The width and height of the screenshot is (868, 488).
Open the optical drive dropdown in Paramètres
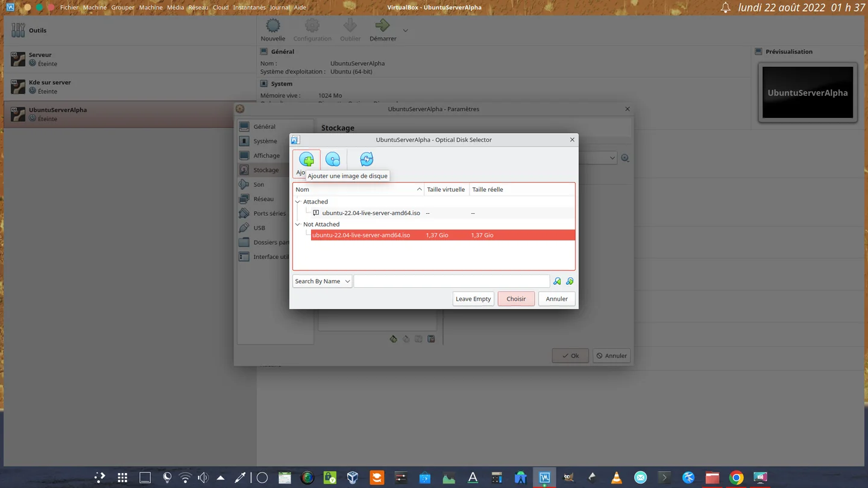coord(612,158)
